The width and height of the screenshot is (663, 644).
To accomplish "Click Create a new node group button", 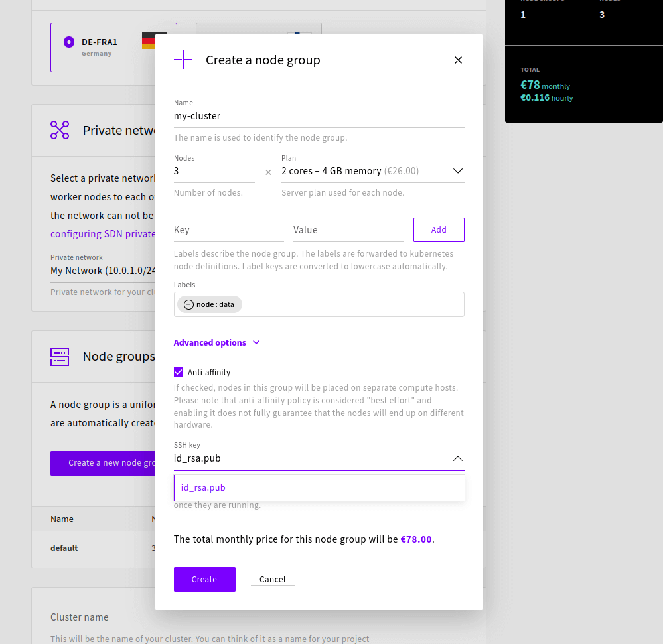I will pos(103,463).
